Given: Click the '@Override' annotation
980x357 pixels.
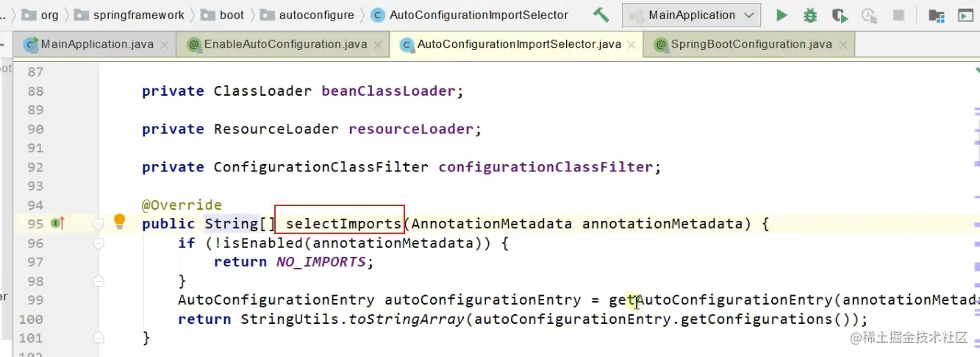Looking at the screenshot, I should pyautogui.click(x=182, y=205).
